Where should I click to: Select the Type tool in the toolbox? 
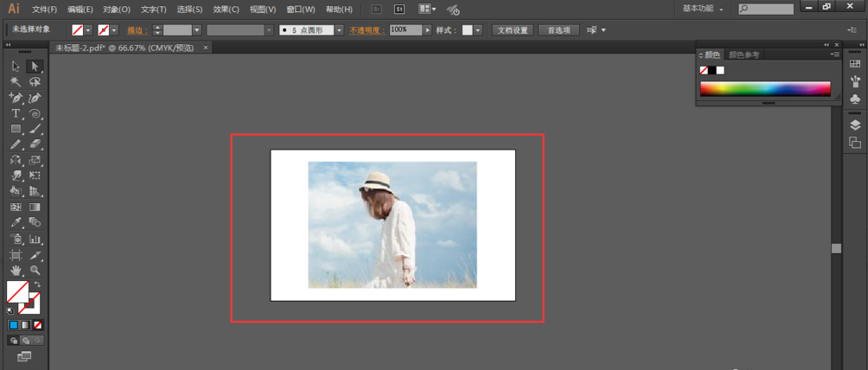pos(16,113)
